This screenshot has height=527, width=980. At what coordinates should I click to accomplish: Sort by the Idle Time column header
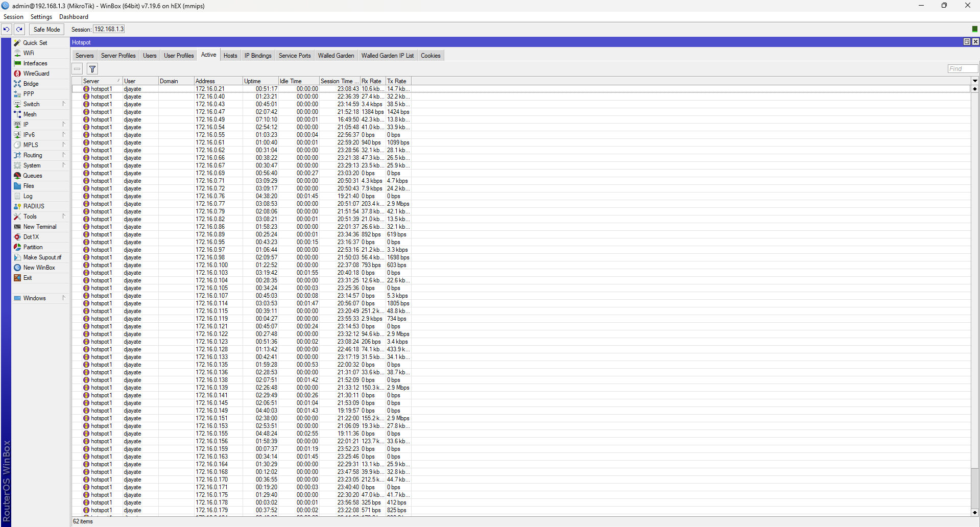299,81
